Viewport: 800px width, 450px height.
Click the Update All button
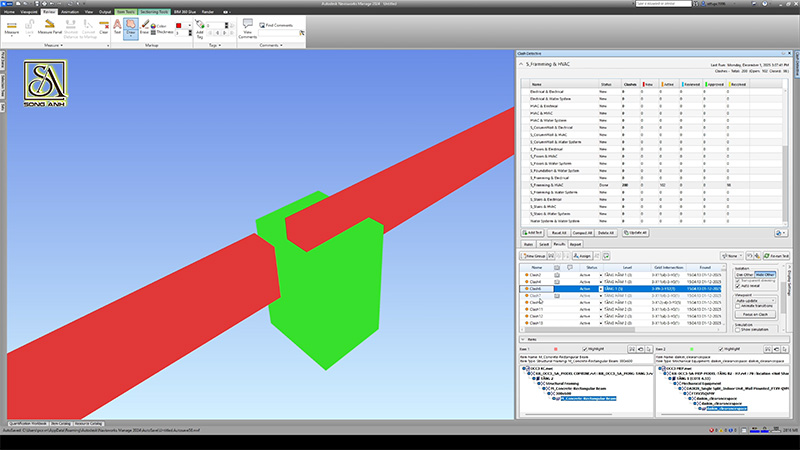tap(636, 231)
